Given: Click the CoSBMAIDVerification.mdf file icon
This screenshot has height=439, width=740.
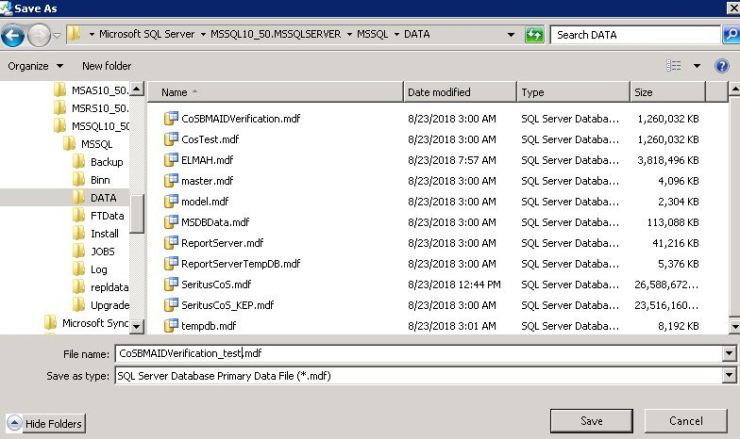Looking at the screenshot, I should coord(171,118).
